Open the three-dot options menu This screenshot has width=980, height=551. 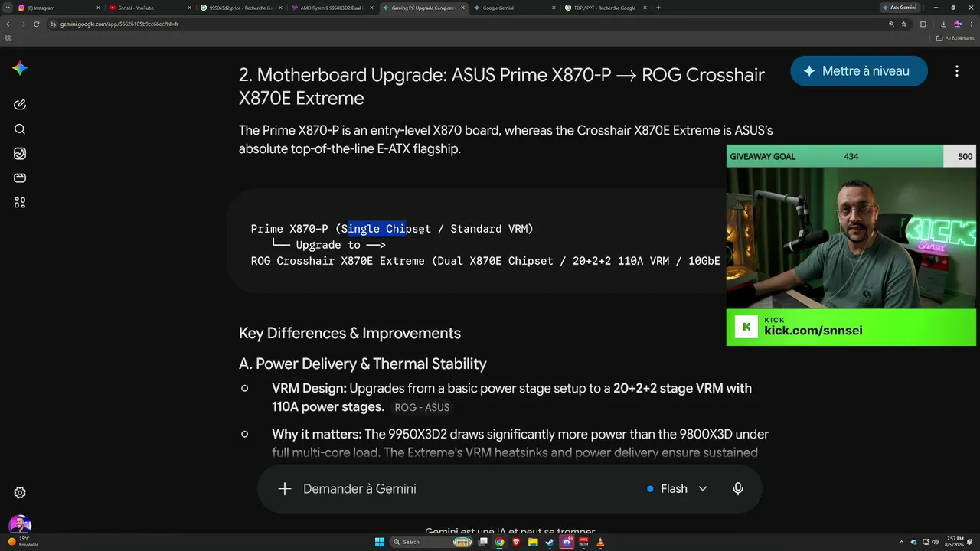[x=957, y=71]
